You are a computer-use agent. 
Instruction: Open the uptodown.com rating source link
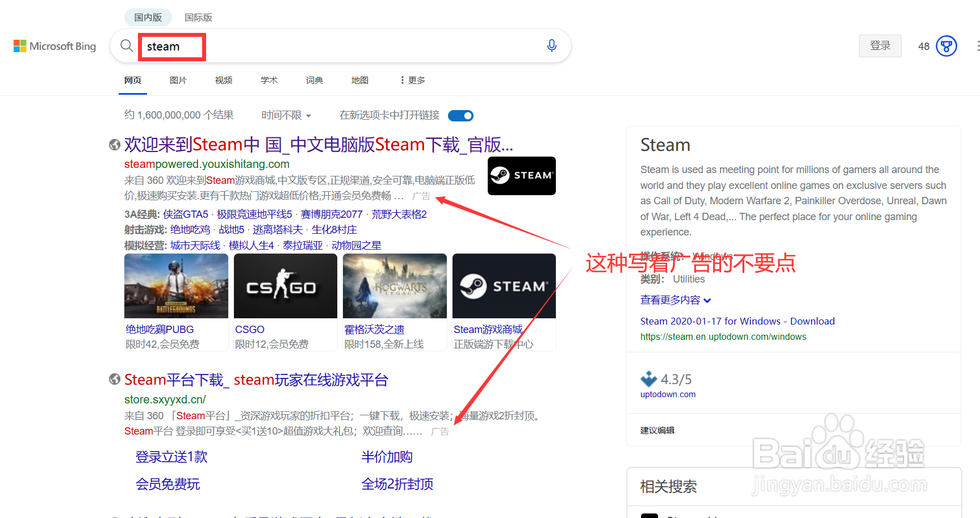coord(668,394)
